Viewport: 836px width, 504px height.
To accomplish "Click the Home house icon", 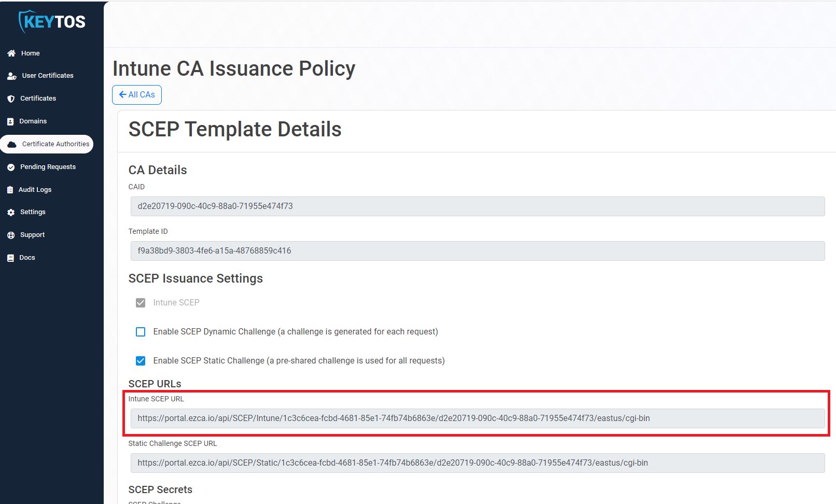I will click(11, 53).
